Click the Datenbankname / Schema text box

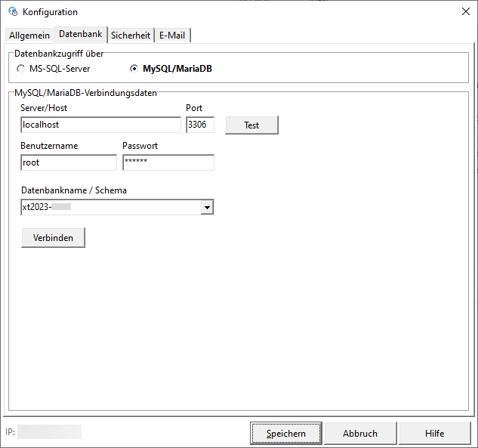click(110, 207)
